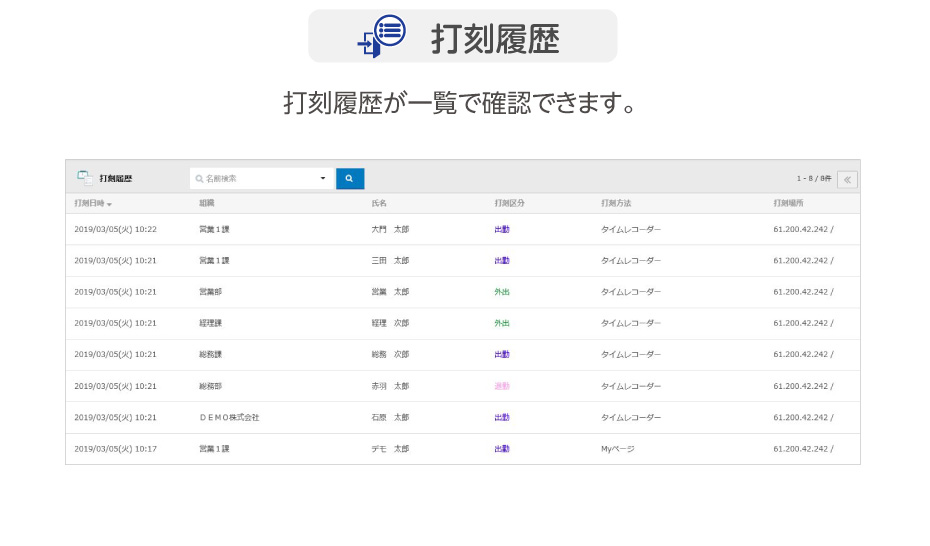Click the double-chevron collapse button

click(x=847, y=180)
